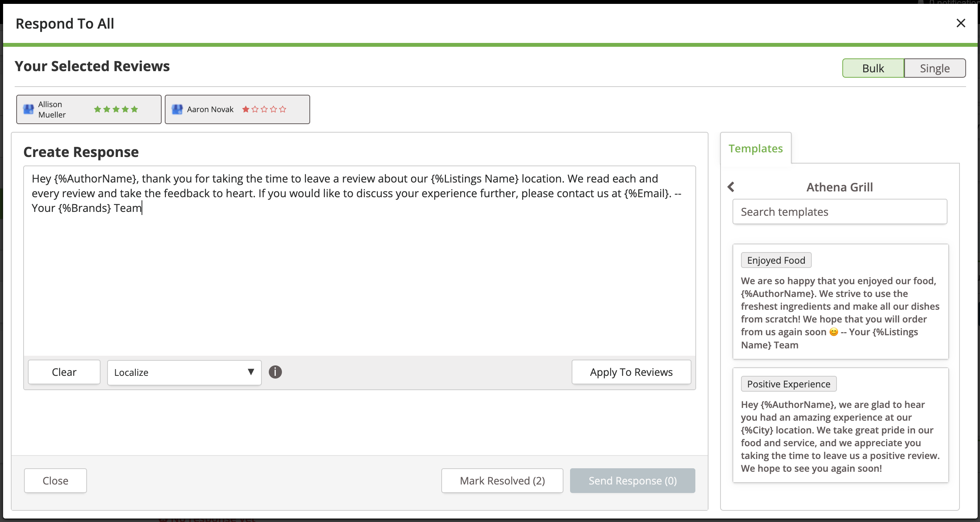This screenshot has height=522, width=980.
Task: Mark the two reviews resolved
Action: pos(502,481)
